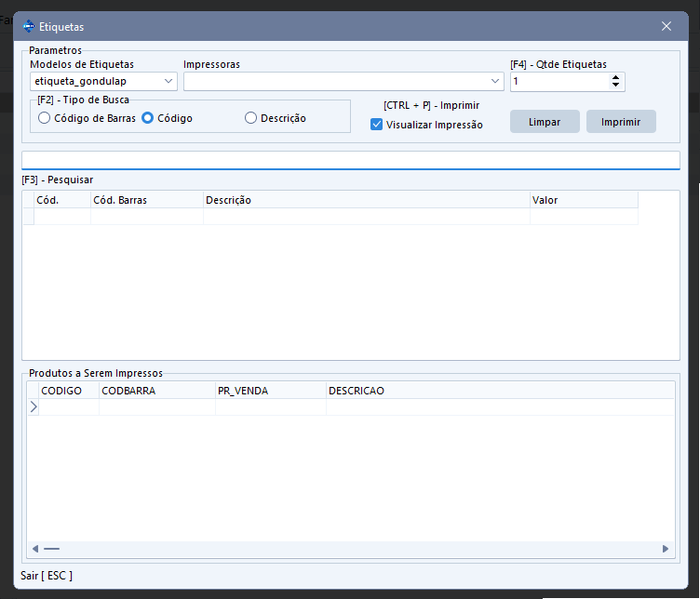Image resolution: width=700 pixels, height=599 pixels.
Task: Click the right arrow of horizontal scrollbar
Action: click(666, 549)
